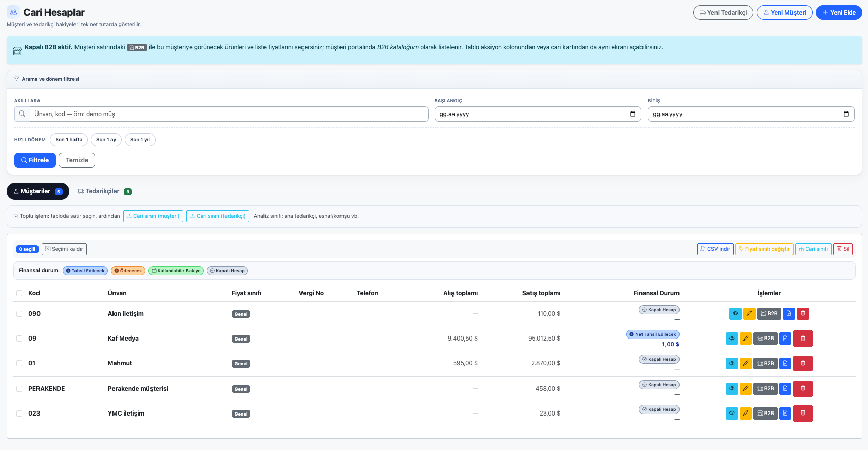Delete Kaf Medya via red trash icon
Screen dimensions: 868x450
[803, 339]
